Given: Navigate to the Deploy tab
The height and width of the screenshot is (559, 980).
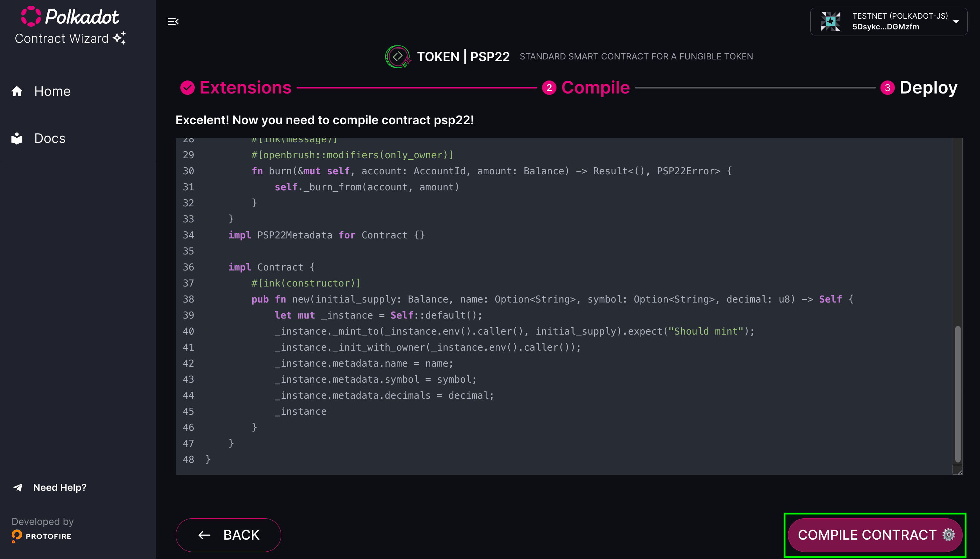Looking at the screenshot, I should pos(928,87).
